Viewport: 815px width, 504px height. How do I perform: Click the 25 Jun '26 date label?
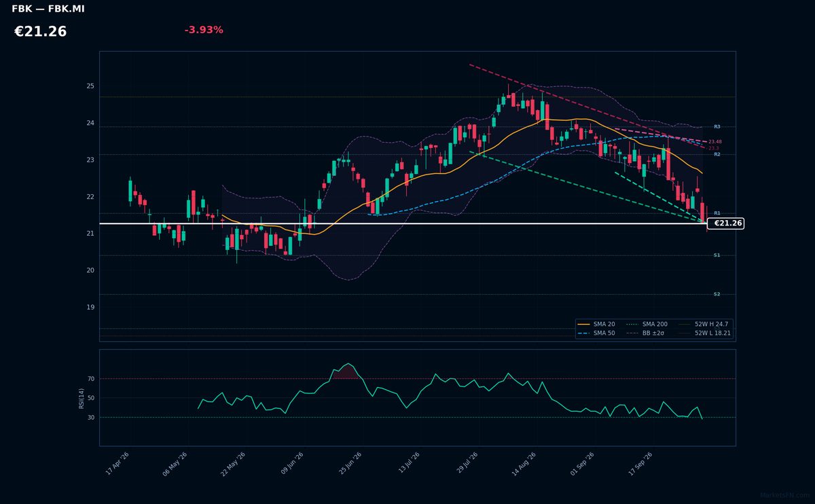click(350, 464)
